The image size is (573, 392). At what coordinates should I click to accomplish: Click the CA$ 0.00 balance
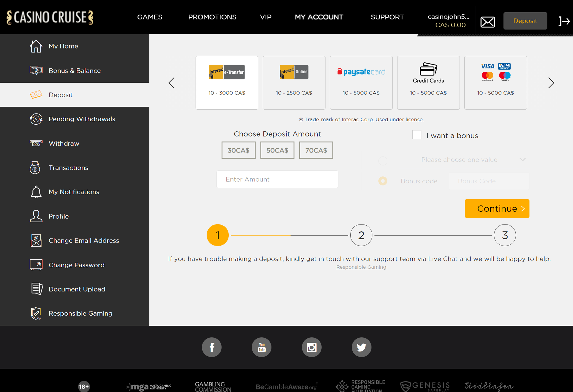pyautogui.click(x=450, y=25)
